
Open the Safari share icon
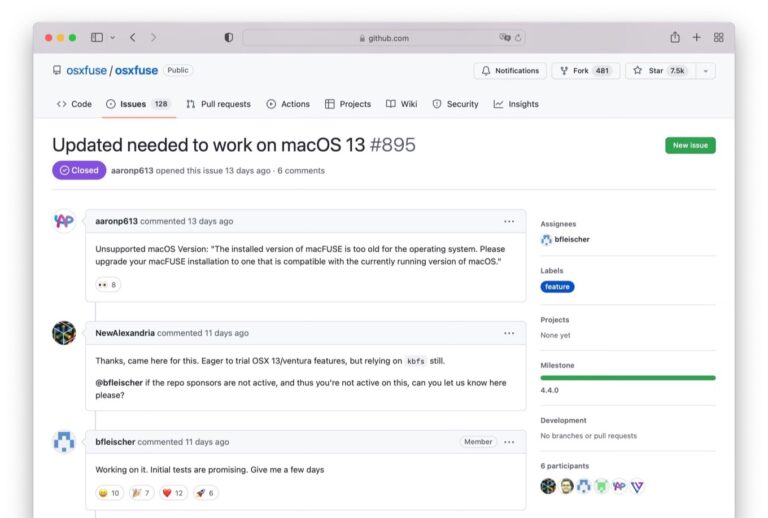675,37
